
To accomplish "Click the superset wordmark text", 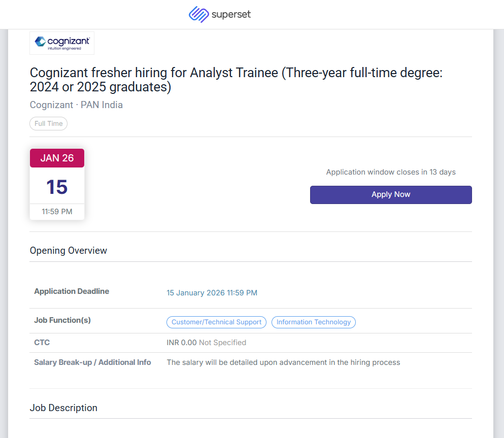I will [231, 15].
